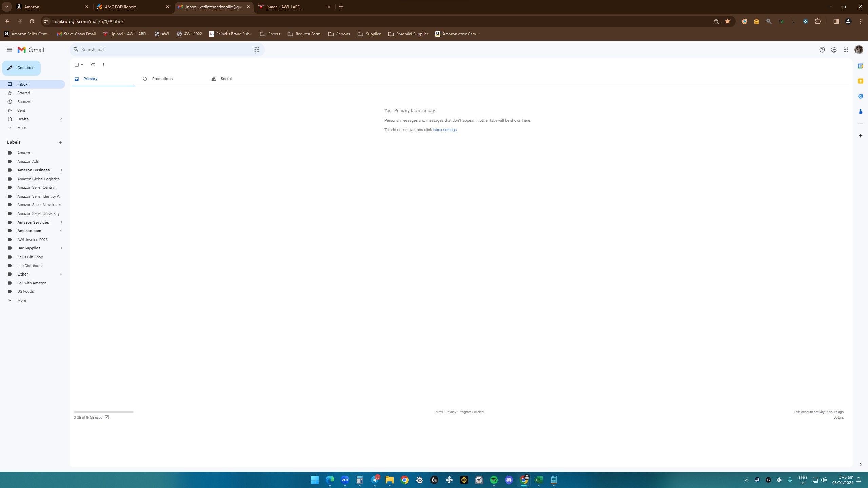Screen dimensions: 868x488
Task: Open Google Calendar side panel
Action: point(860,66)
